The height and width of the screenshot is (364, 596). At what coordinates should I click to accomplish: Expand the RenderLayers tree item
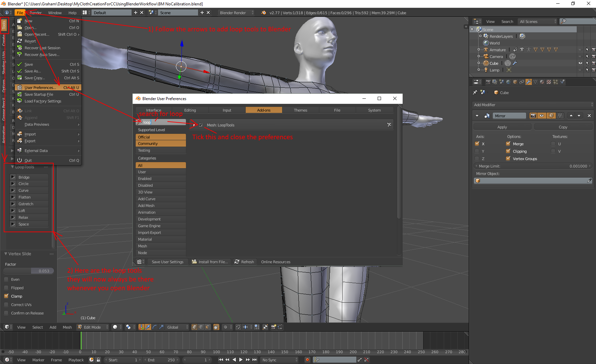481,36
